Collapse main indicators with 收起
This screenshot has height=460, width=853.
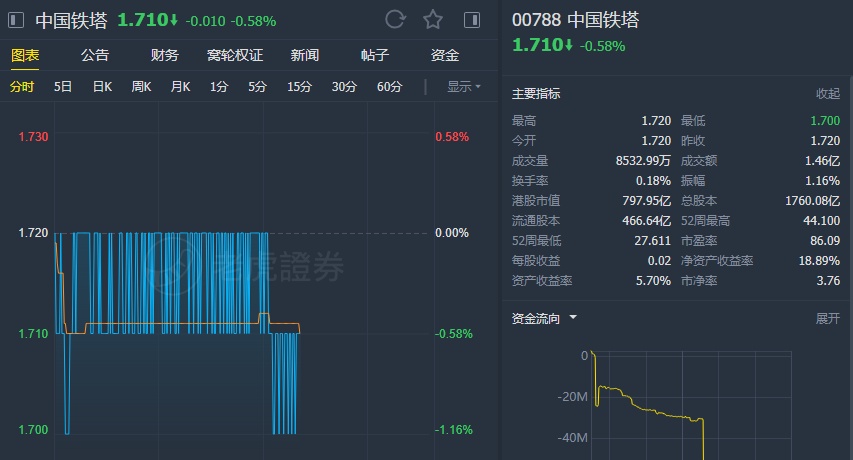pyautogui.click(x=828, y=94)
